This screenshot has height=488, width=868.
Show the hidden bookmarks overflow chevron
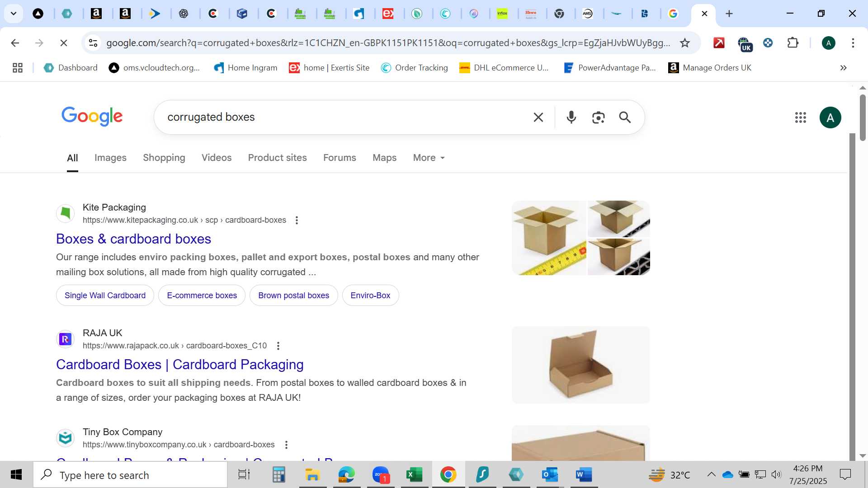coord(843,68)
